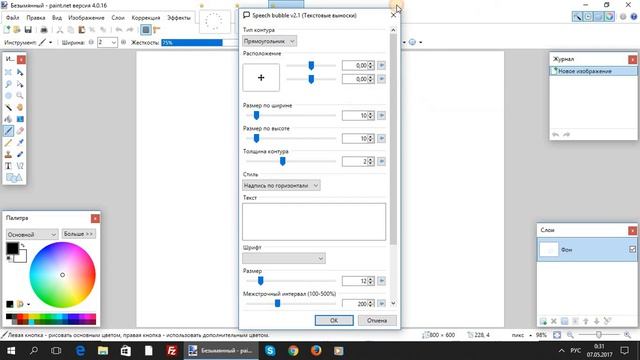Open Google Chrome from the taskbar

point(293,351)
